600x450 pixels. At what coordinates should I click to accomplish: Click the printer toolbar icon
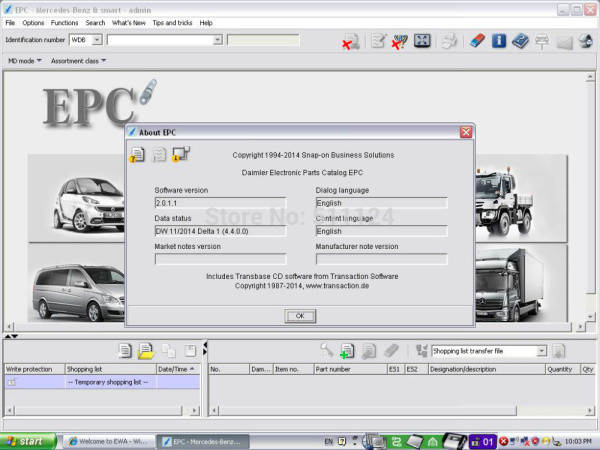click(x=450, y=41)
